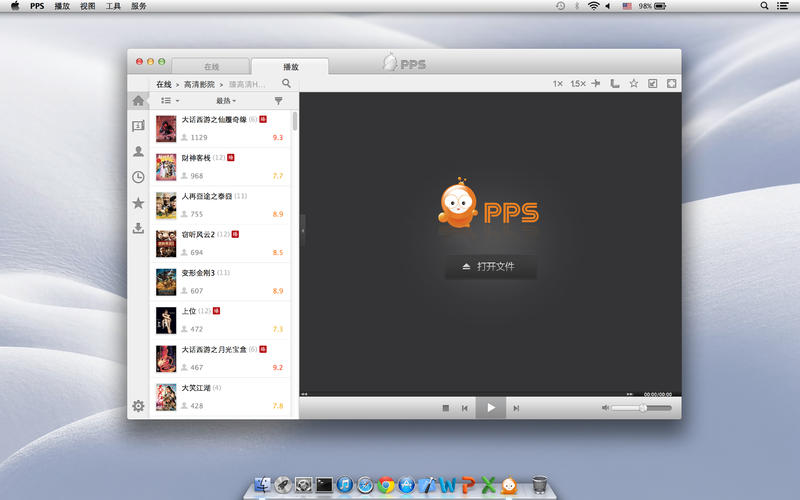This screenshot has height=500, width=800.
Task: Toggle the always-on-top pin icon
Action: [596, 83]
